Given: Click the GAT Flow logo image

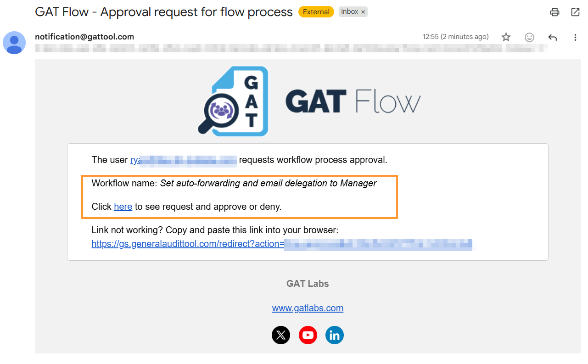Looking at the screenshot, I should click(308, 101).
